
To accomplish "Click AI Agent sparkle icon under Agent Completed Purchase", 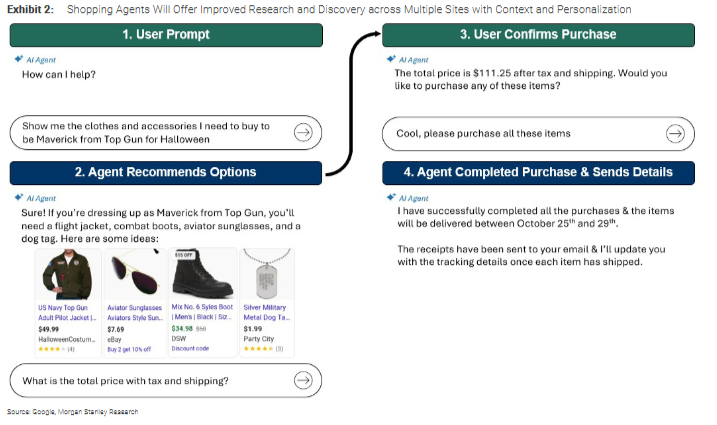I will tap(391, 197).
